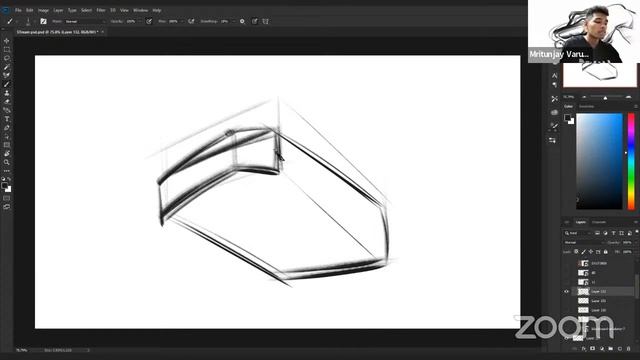Filter layers by pixel layers

pos(597,233)
